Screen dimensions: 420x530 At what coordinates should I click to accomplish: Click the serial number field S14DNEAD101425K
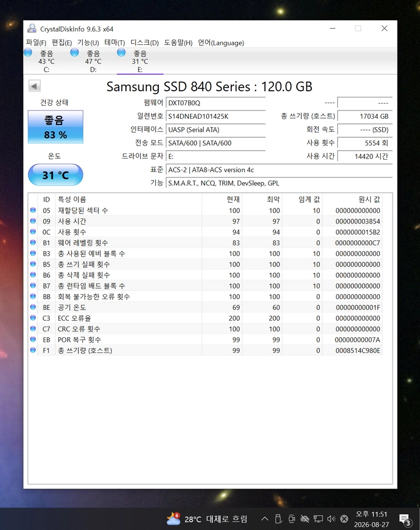coord(216,117)
